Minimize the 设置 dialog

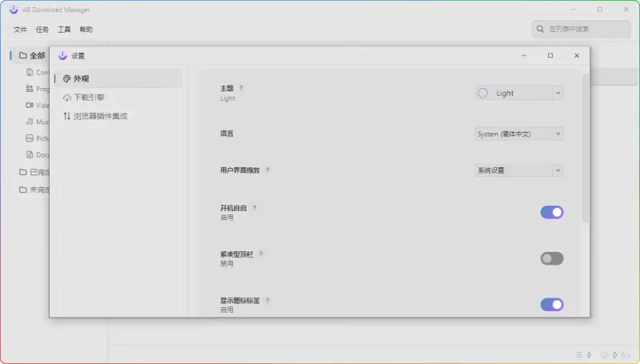click(x=524, y=55)
